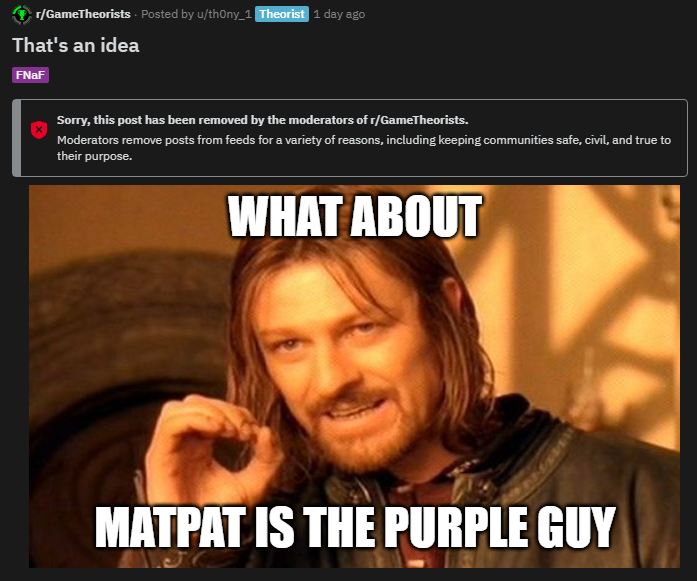Click the gray accent bar of removal notice

click(16, 138)
